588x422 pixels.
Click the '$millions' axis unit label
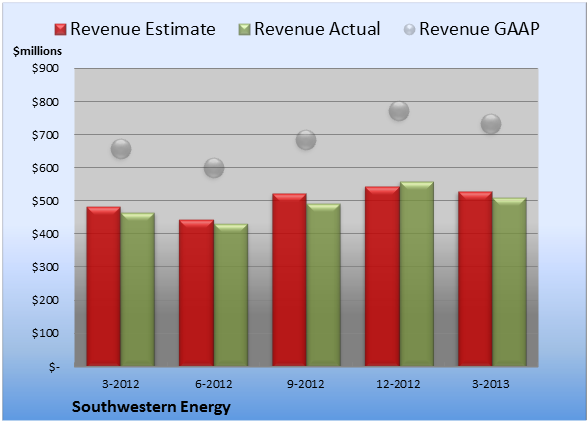[x=37, y=51]
